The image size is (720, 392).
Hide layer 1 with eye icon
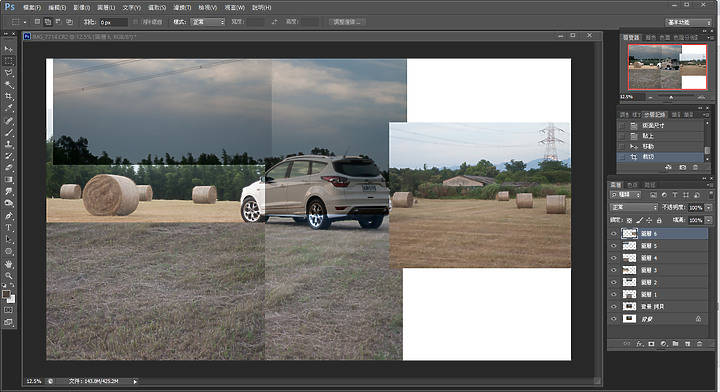(x=614, y=294)
